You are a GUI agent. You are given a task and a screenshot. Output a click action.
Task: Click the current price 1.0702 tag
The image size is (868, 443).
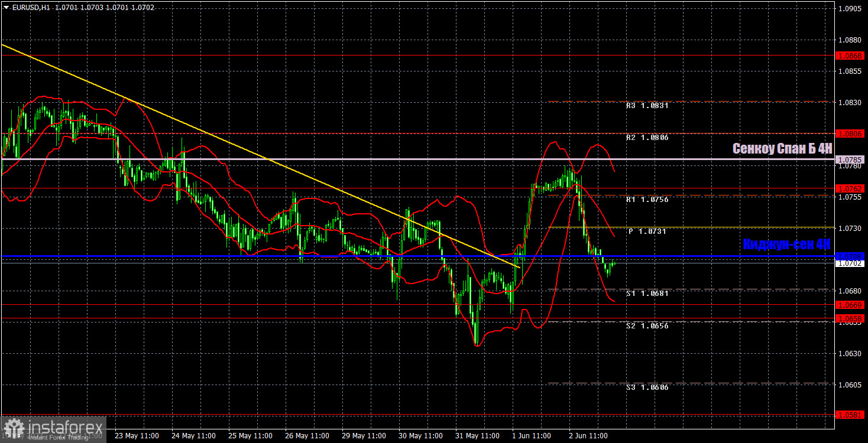850,263
